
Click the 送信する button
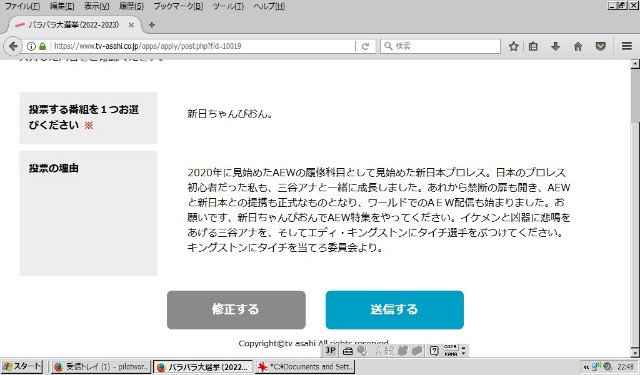tap(394, 310)
